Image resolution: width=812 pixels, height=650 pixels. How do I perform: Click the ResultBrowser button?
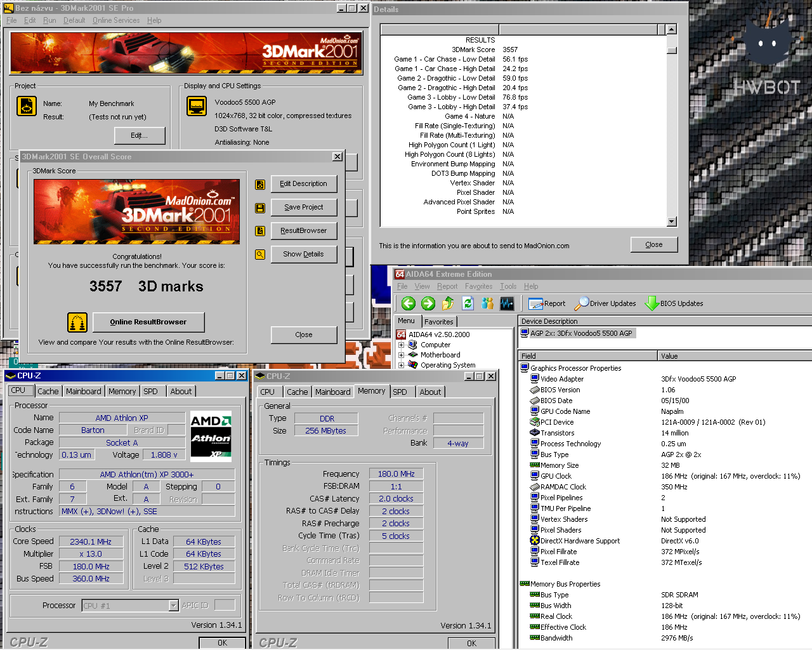pyautogui.click(x=304, y=231)
